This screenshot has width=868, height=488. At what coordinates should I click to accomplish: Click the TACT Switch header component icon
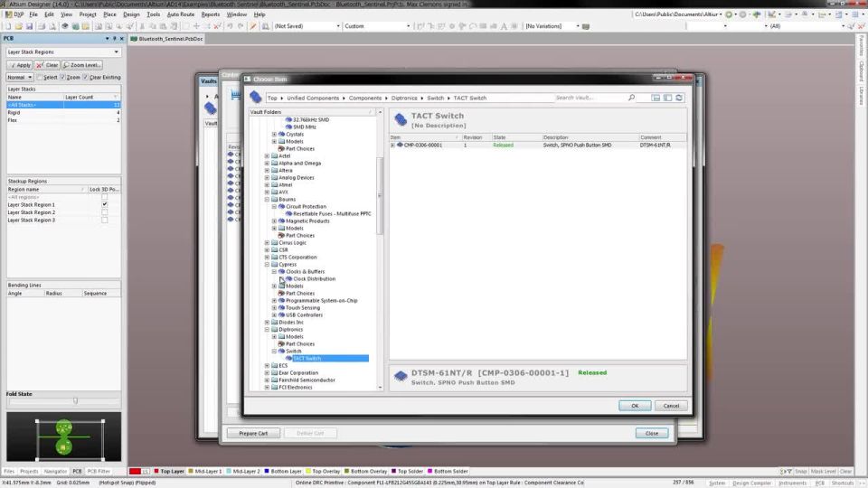(401, 119)
